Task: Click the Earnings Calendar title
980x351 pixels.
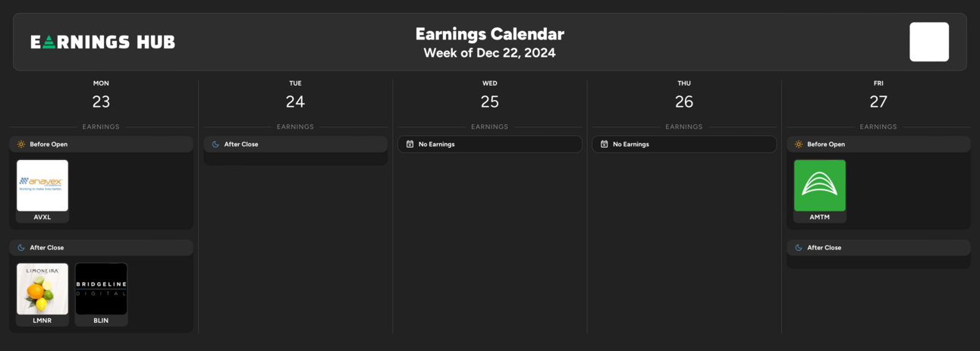Action: [490, 34]
